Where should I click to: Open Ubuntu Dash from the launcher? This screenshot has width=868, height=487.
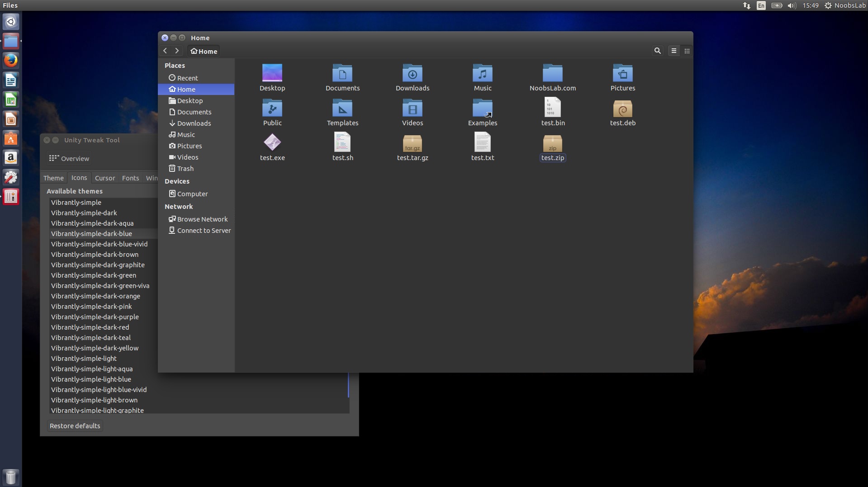11,22
